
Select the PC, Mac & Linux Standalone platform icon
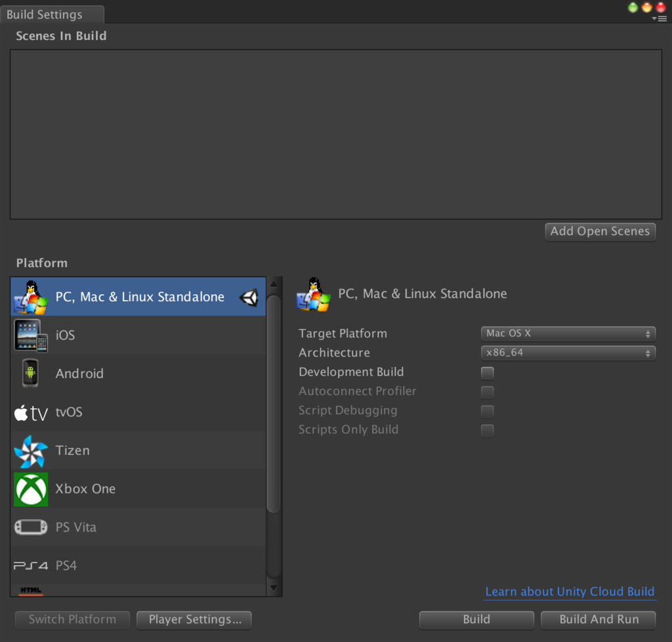click(x=31, y=297)
